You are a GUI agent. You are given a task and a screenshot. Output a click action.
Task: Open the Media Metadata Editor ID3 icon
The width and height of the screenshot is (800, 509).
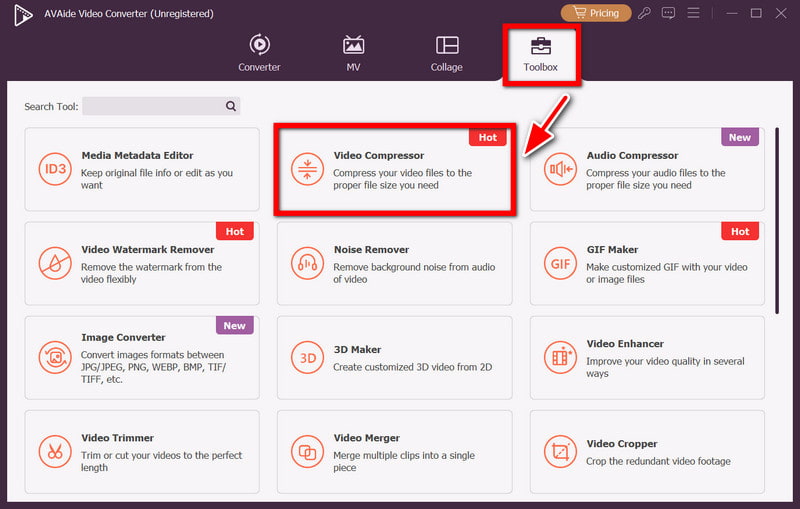pyautogui.click(x=54, y=169)
